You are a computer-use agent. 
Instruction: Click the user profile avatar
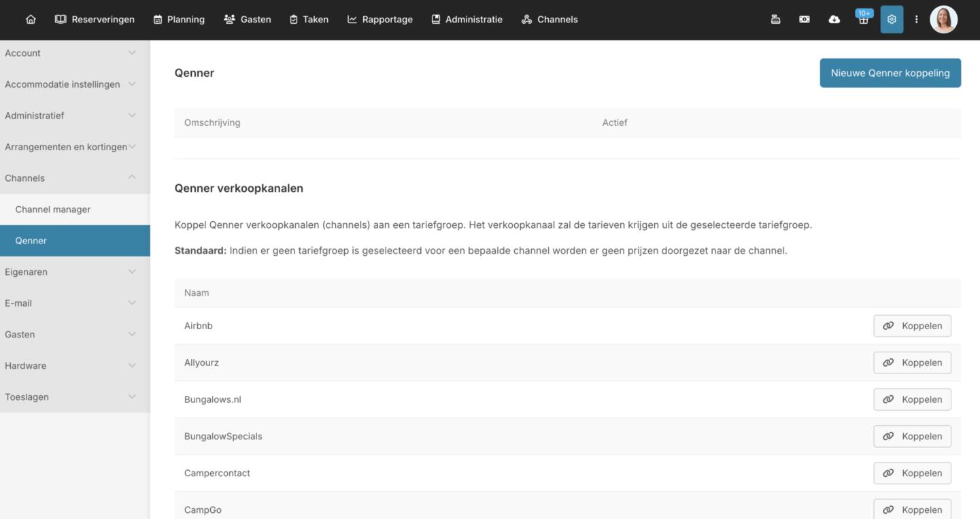click(x=943, y=20)
